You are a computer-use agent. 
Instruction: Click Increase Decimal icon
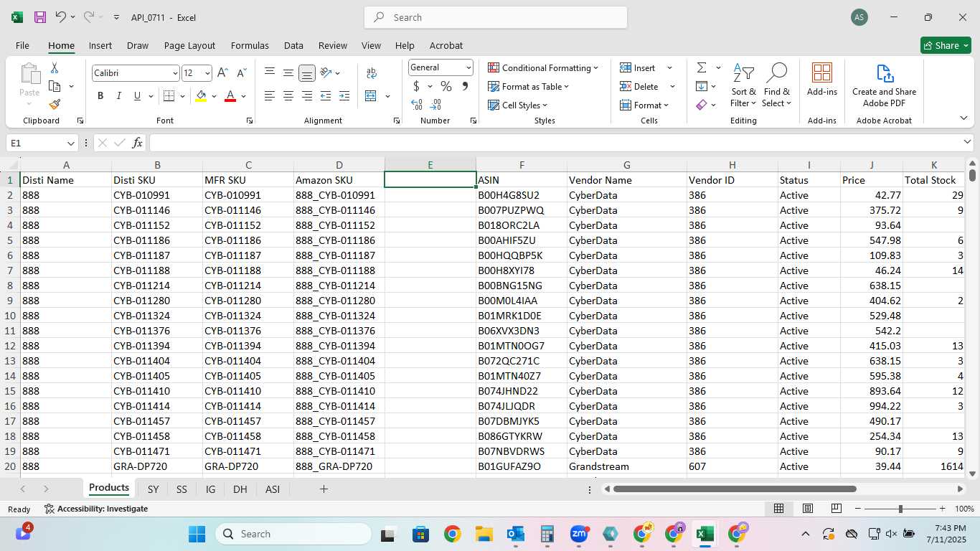(417, 105)
